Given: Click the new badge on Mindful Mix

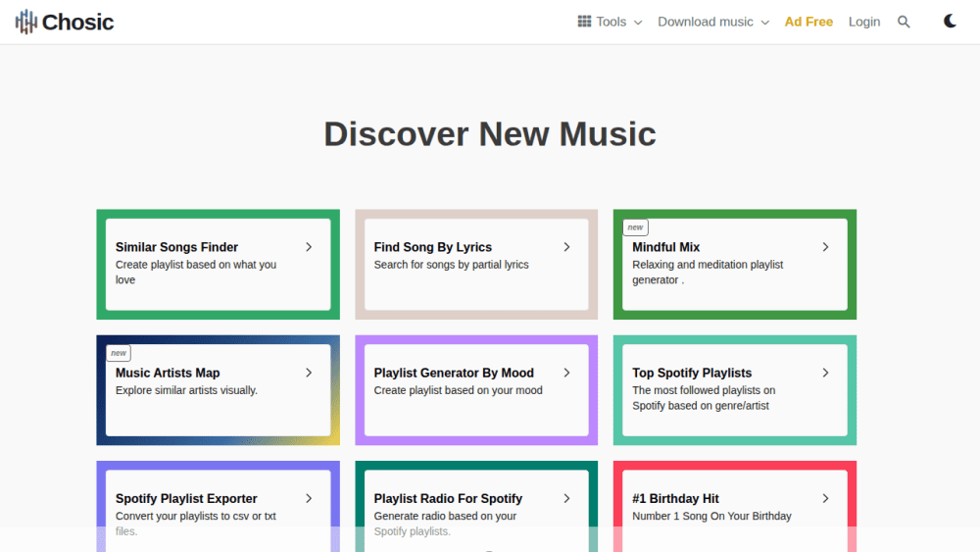Looking at the screenshot, I should 635,227.
